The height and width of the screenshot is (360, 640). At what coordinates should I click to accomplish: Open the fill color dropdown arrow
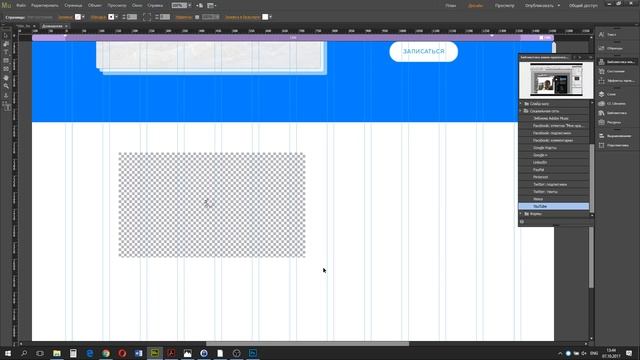point(83,17)
